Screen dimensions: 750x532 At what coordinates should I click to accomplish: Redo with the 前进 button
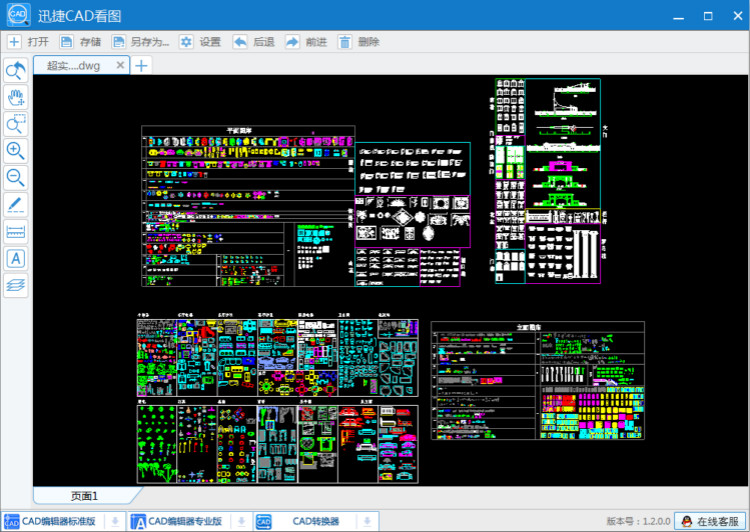pyautogui.click(x=306, y=42)
